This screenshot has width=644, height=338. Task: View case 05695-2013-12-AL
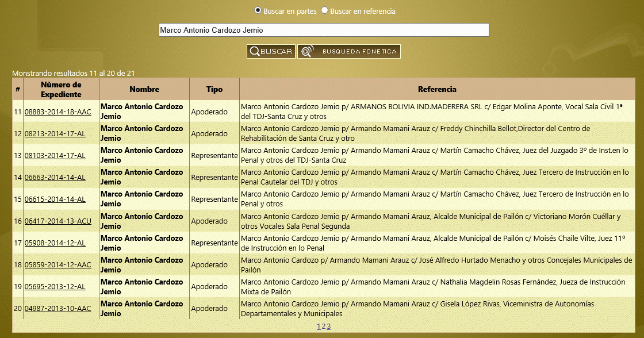tap(55, 287)
